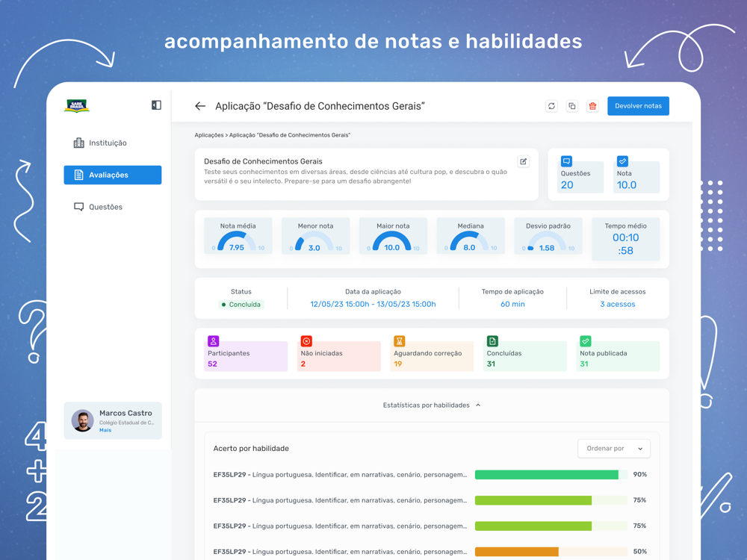Click the Aguardando correção count 19
The image size is (747, 560).
point(398,364)
